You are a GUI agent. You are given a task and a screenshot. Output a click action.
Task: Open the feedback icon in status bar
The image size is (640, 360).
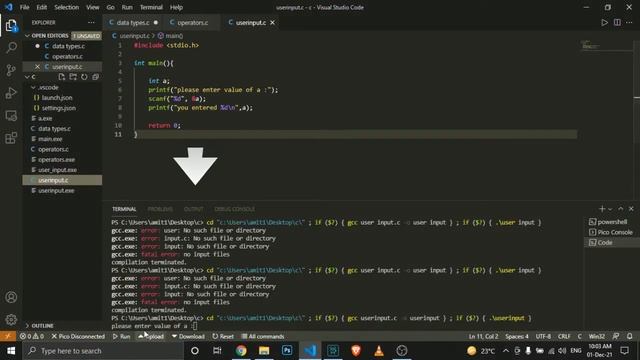click(616, 336)
